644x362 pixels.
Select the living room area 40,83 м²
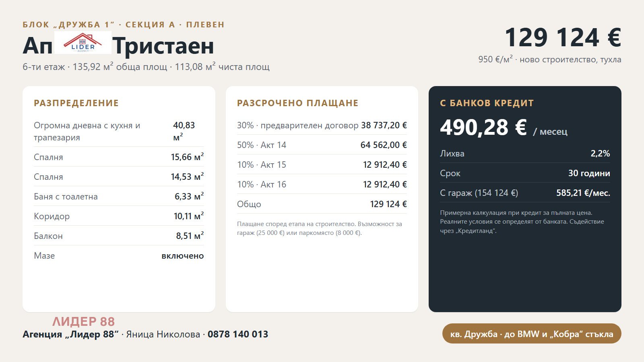pyautogui.click(x=184, y=131)
